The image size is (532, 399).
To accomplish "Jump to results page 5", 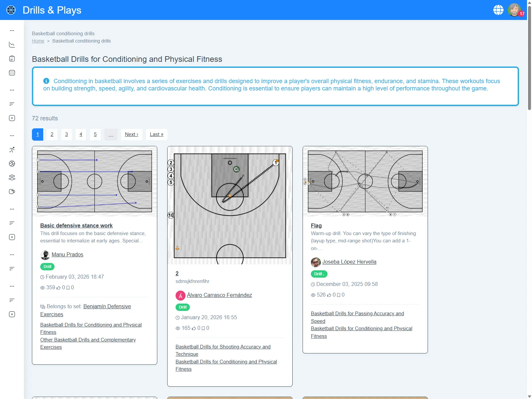I will [95, 134].
